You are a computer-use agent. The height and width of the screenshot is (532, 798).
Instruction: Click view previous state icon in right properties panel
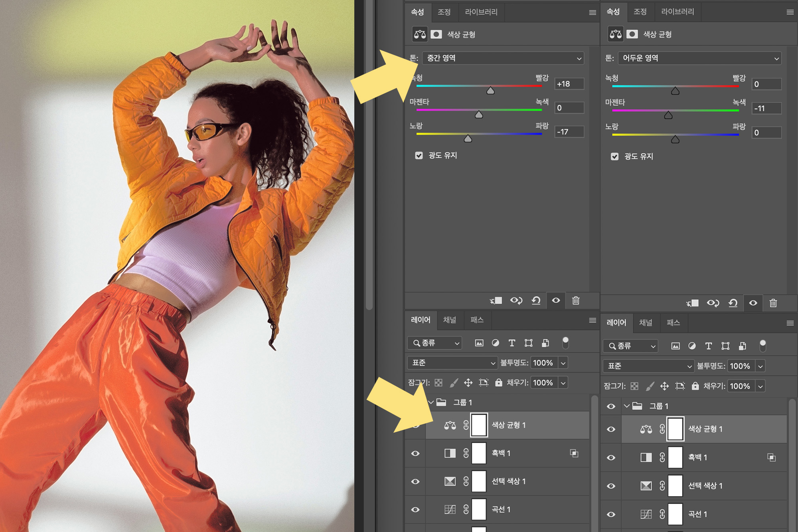pyautogui.click(x=713, y=303)
